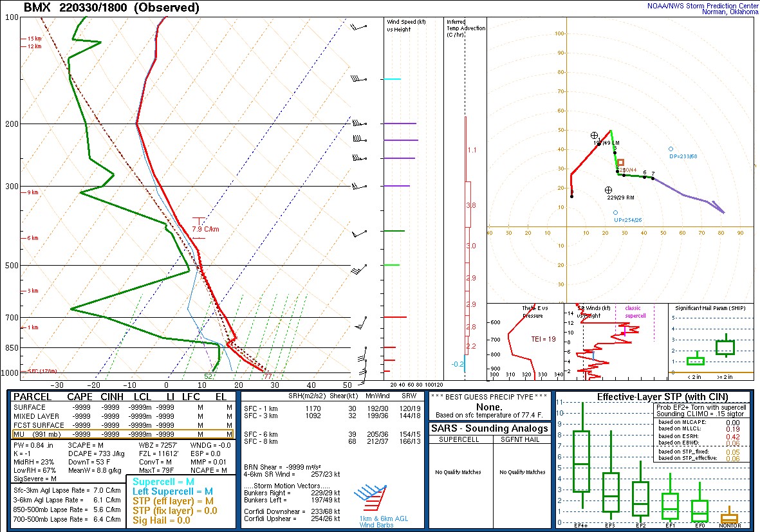
Task: Click the purple arrowhead ending the hodograph trace
Action: [719, 207]
